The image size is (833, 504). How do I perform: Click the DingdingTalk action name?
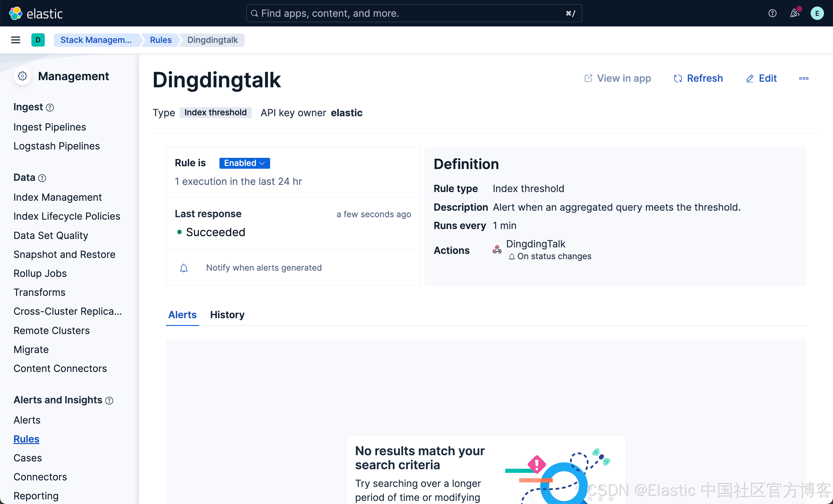[535, 244]
